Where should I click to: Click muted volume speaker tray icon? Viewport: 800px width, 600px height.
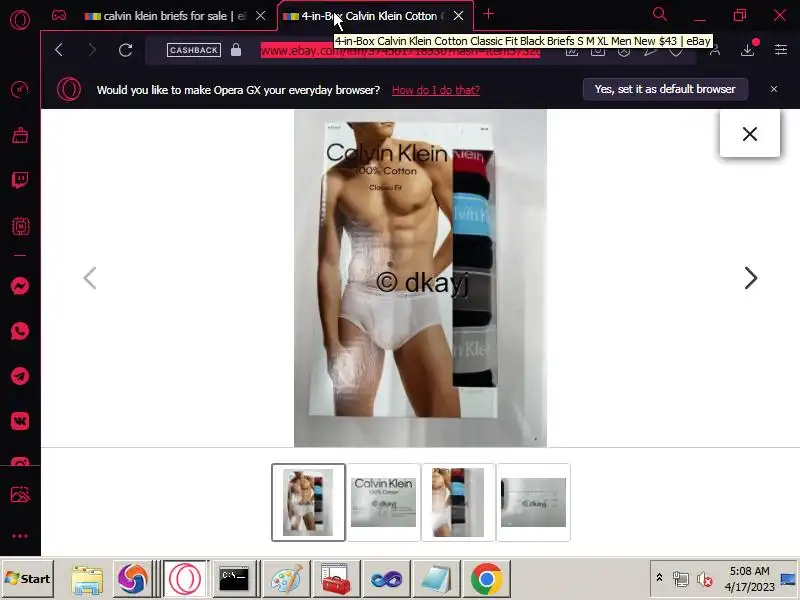[705, 579]
